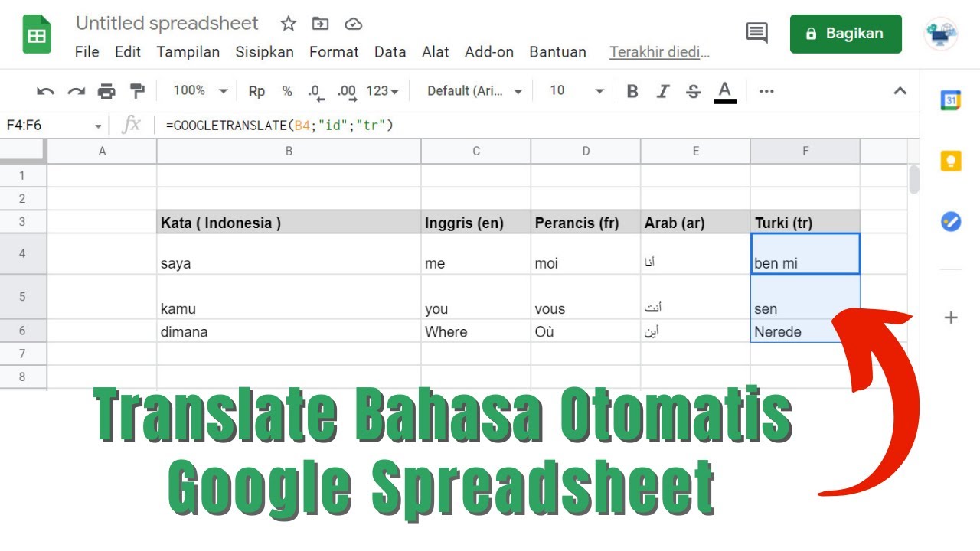Select the cell containing 'dimana'

point(289,331)
